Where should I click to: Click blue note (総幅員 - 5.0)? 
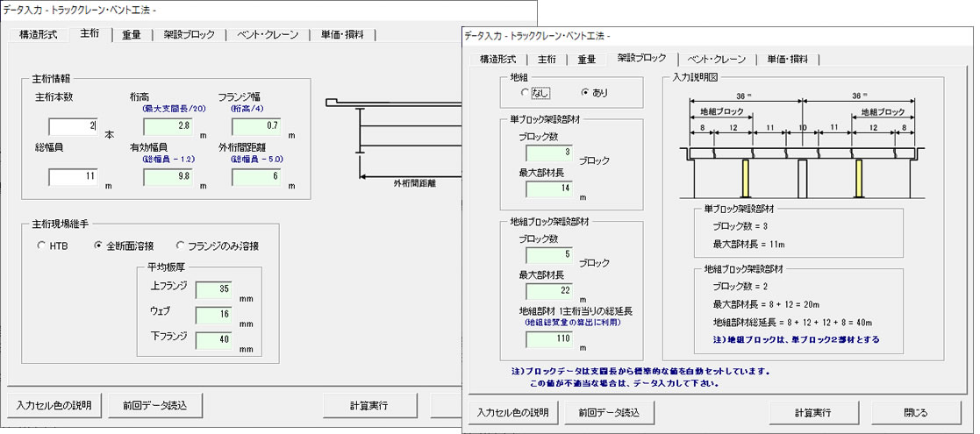point(257,160)
